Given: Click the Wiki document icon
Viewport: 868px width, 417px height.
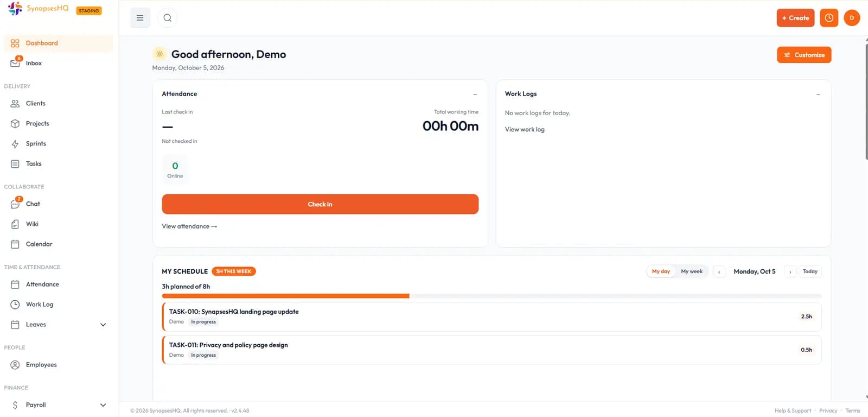Looking at the screenshot, I should click(15, 224).
